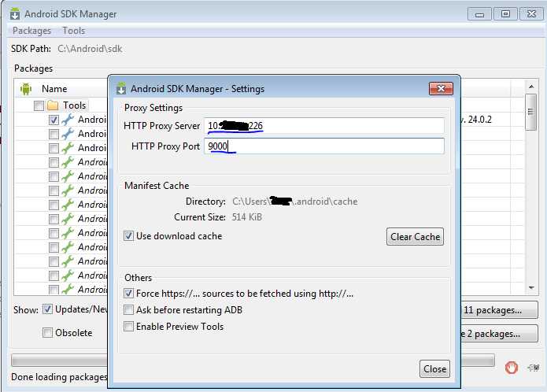Image resolution: width=547 pixels, height=392 pixels.
Task: Click the Install 11 packages button
Action: (499, 310)
